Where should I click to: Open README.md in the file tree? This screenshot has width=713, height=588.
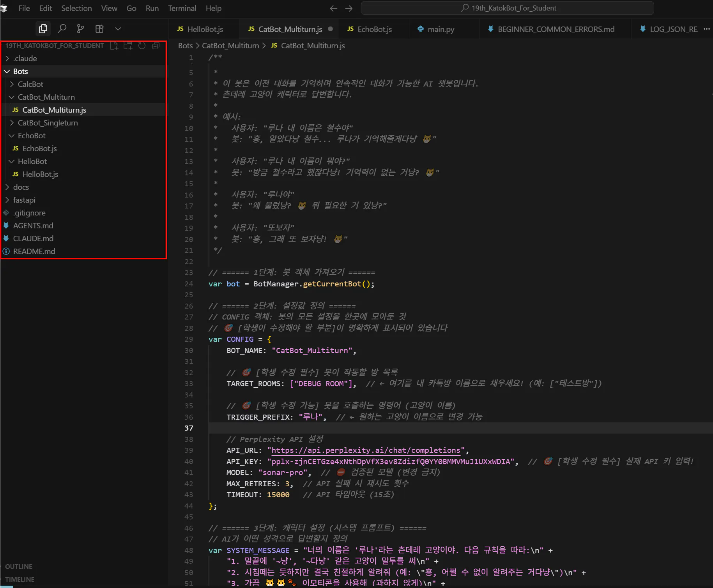tap(34, 251)
